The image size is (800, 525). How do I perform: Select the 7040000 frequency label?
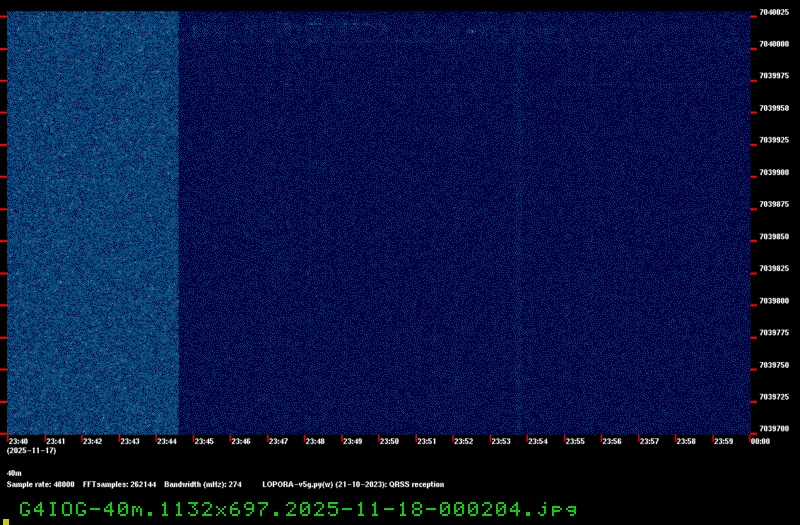pos(774,44)
